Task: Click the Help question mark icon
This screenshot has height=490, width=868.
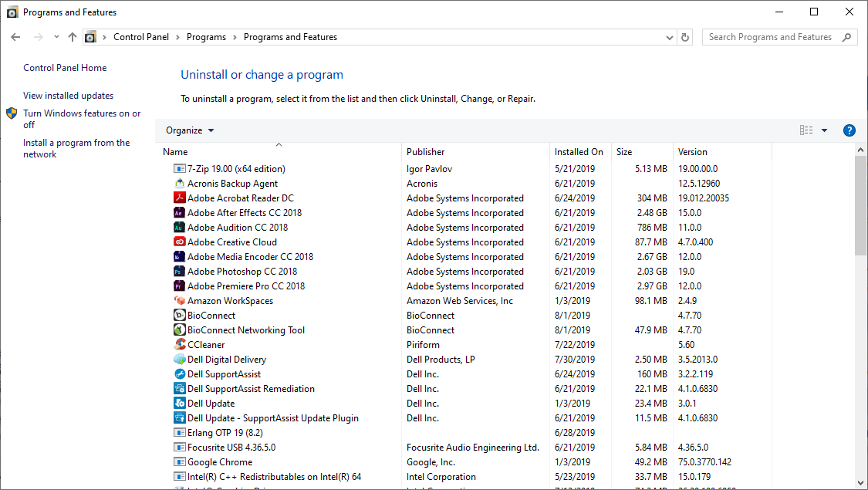Action: pyautogui.click(x=849, y=130)
